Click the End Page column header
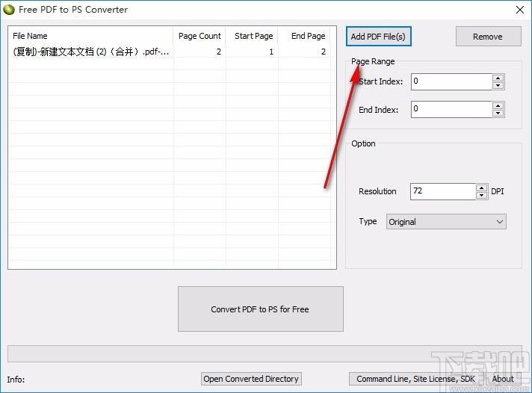Screen dimensions: 532x393 pos(304,36)
